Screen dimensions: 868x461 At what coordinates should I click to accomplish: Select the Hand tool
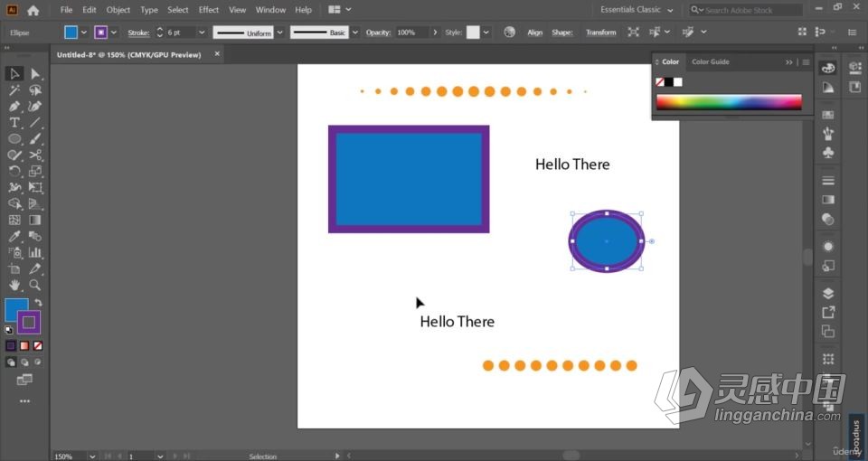click(14, 285)
